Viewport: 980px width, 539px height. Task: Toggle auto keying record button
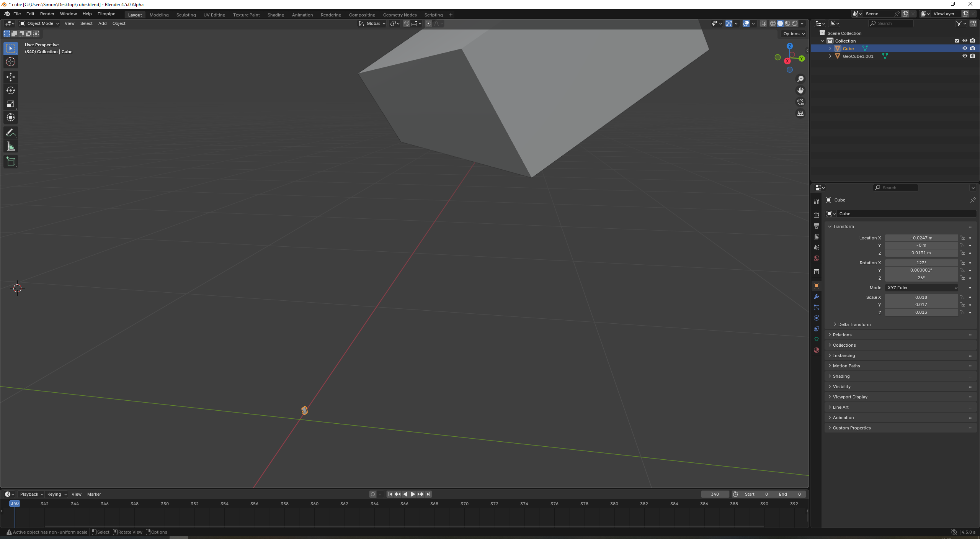coord(373,494)
